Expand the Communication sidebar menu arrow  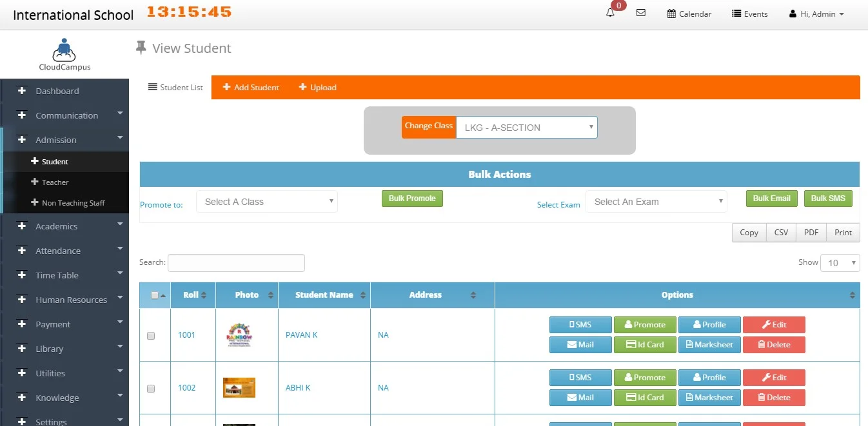click(120, 113)
